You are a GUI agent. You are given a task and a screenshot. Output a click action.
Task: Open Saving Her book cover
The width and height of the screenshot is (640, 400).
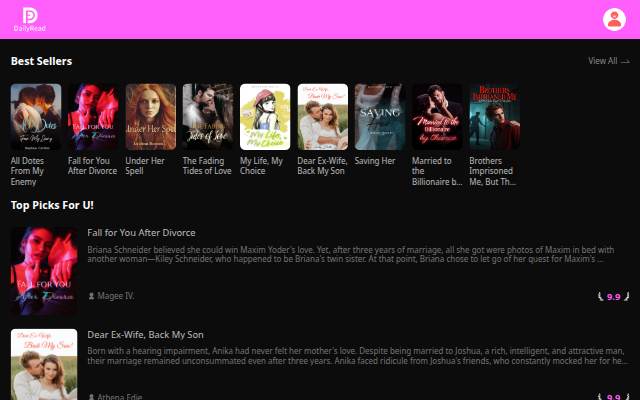(x=380, y=117)
